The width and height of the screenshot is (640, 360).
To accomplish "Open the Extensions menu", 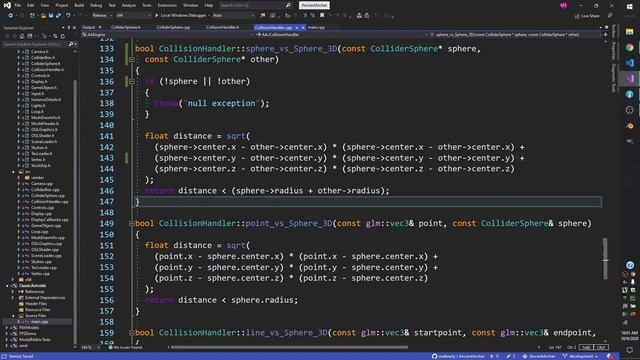I will coord(167,5).
